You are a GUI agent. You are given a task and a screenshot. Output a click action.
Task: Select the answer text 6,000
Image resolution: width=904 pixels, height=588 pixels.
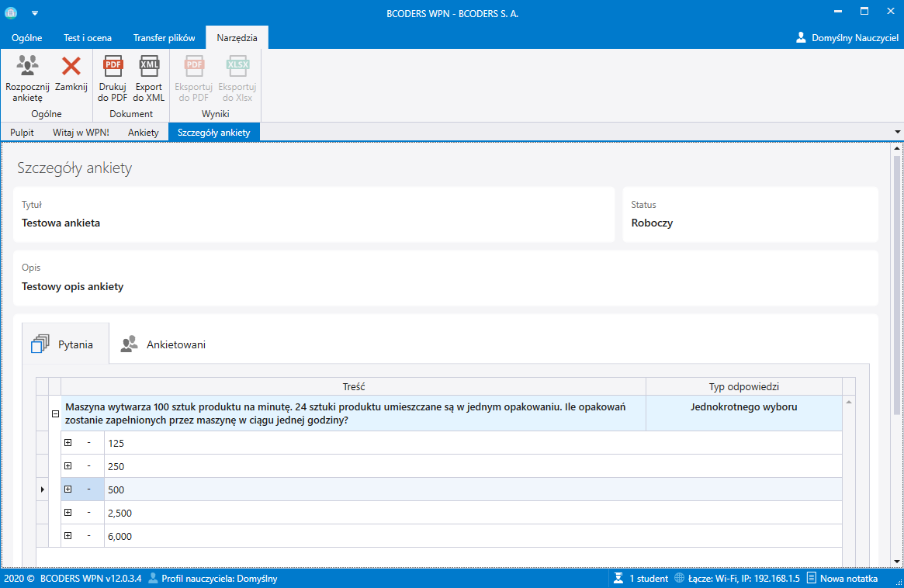pyautogui.click(x=120, y=536)
